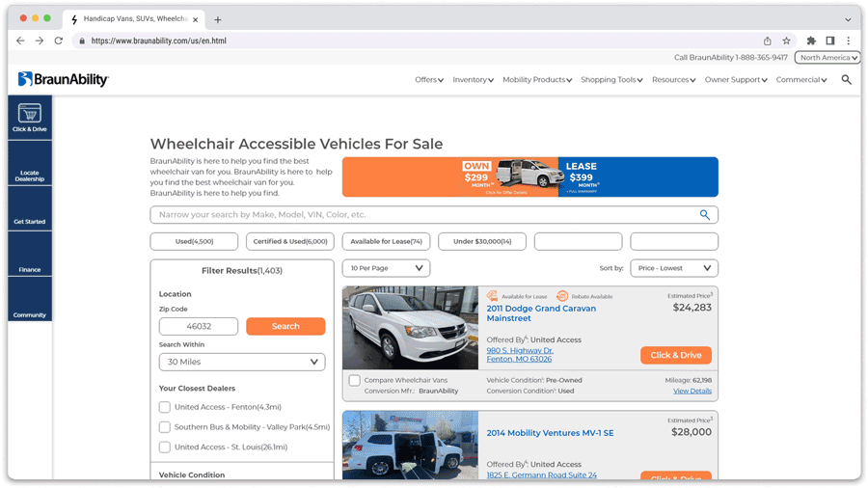Click the Rebate Available badge icon
868x488 pixels.
click(x=562, y=296)
